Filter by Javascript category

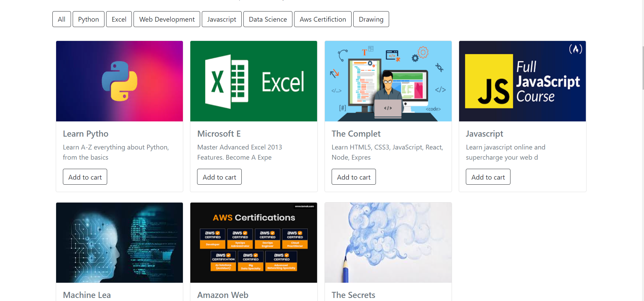pos(222,19)
